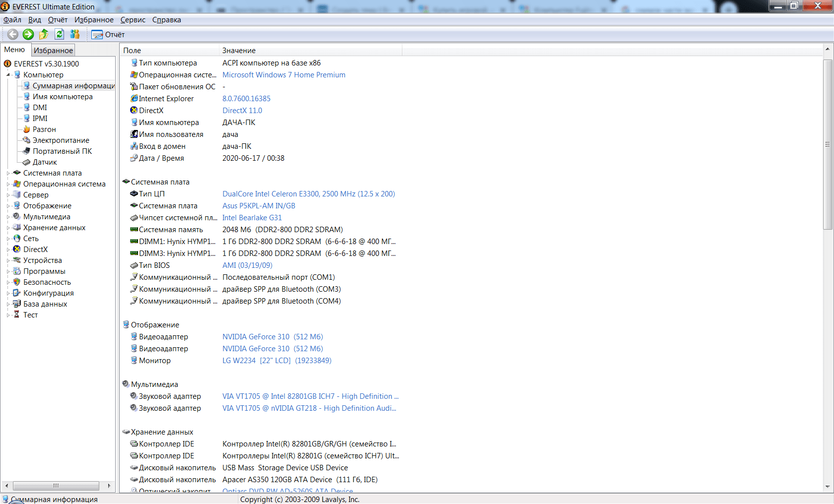The image size is (834, 504).
Task: Open the Microsoft Windows 7 Home Premium link
Action: (283, 75)
